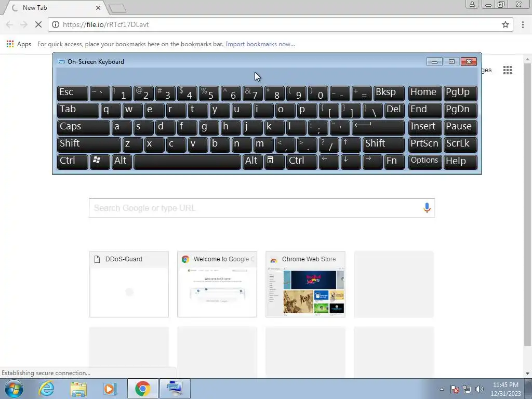532x399 pixels.
Task: Open the Apps shortcut in bookmarks bar
Action: (x=19, y=44)
